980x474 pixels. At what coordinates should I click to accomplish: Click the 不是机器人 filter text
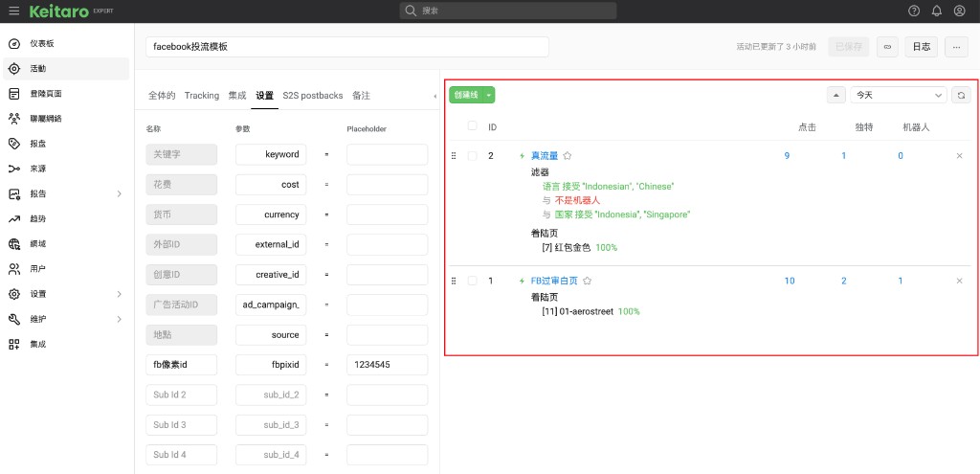click(x=577, y=201)
